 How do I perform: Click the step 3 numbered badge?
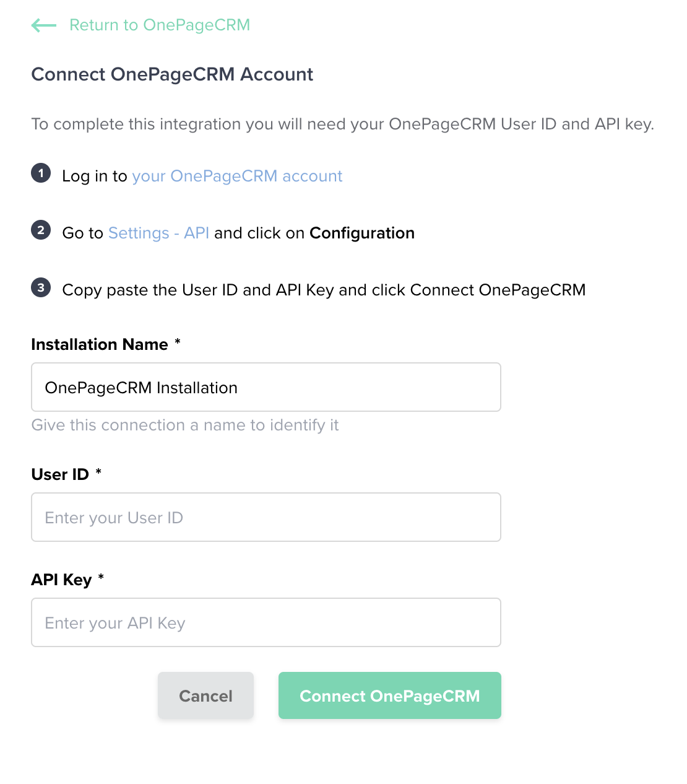(x=40, y=287)
